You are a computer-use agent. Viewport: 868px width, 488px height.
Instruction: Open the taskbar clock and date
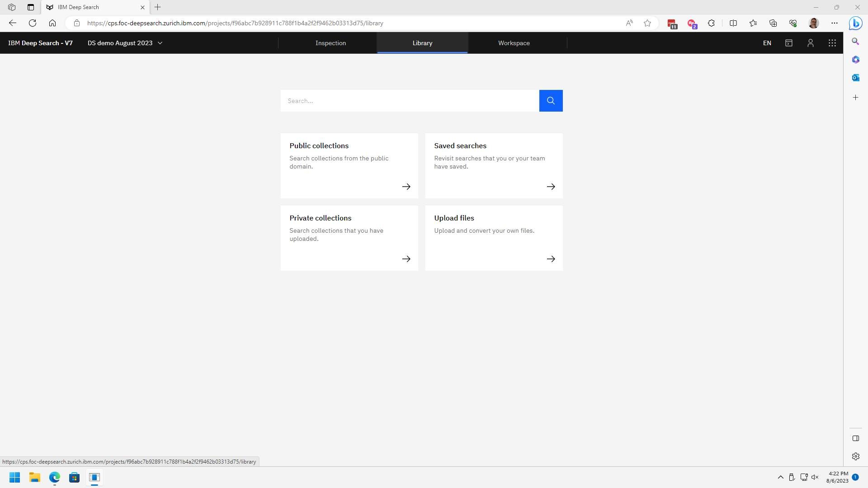pyautogui.click(x=837, y=477)
